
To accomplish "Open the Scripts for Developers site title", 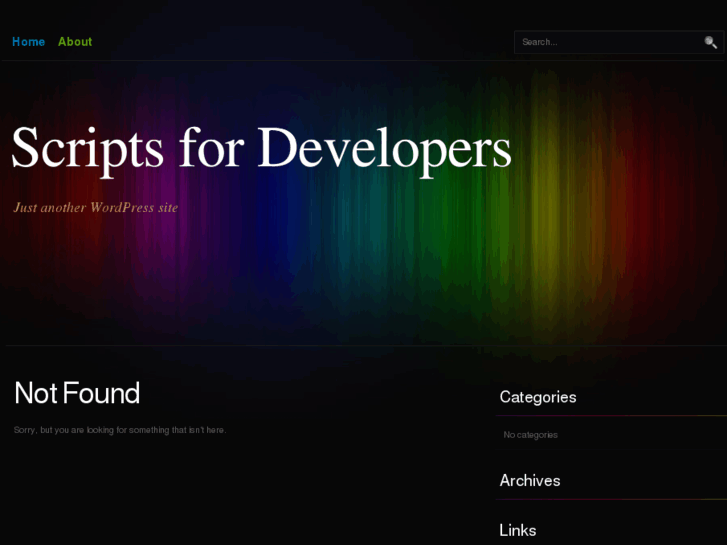I will 261,150.
